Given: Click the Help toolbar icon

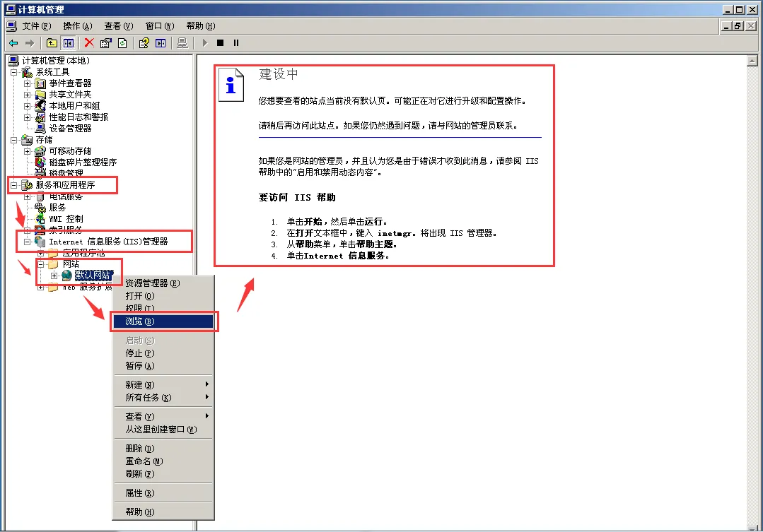Looking at the screenshot, I should pyautogui.click(x=144, y=43).
